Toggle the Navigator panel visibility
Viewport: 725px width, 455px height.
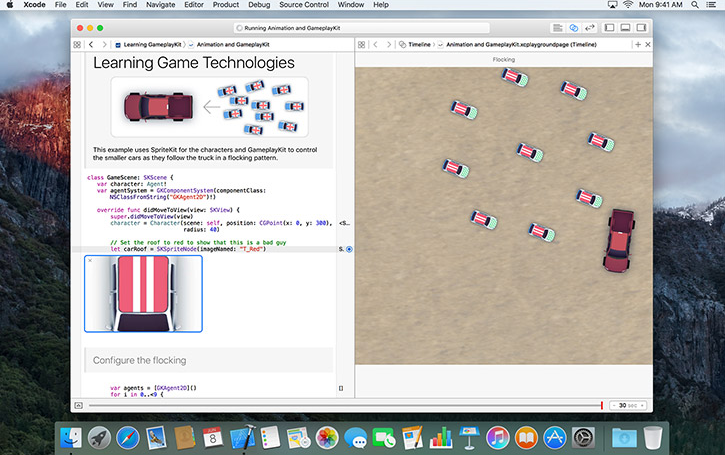coord(610,27)
